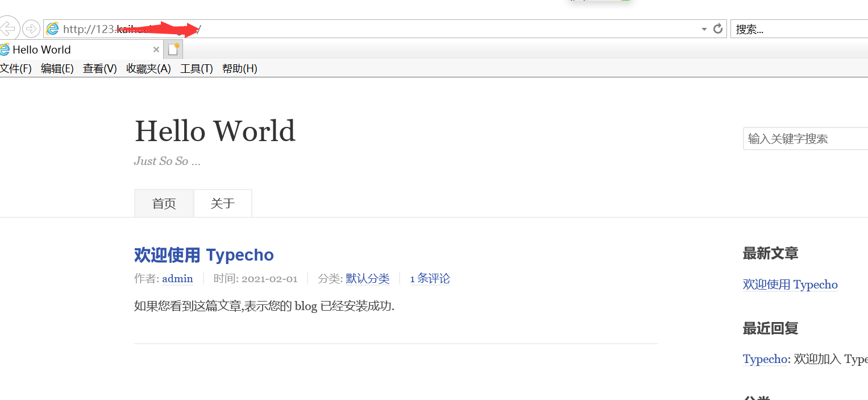The width and height of the screenshot is (868, 400).
Task: Close the Hello World tab
Action: pos(156,50)
